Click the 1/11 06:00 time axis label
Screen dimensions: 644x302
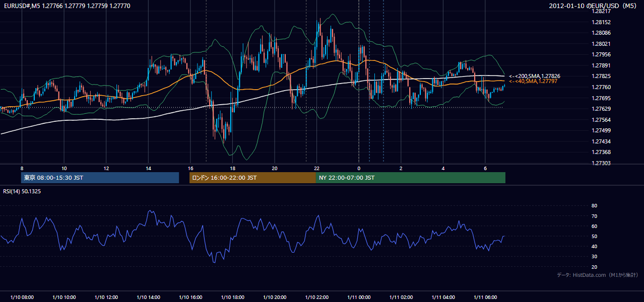pos(485,297)
